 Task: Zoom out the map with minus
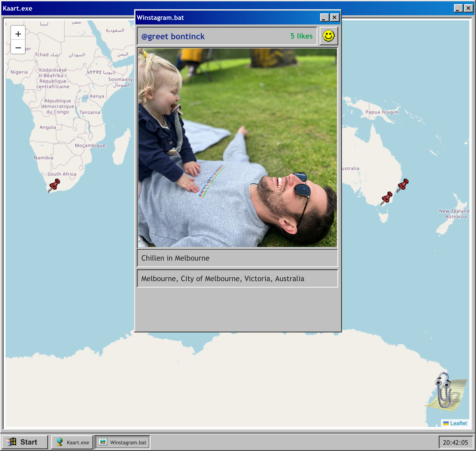[18, 48]
